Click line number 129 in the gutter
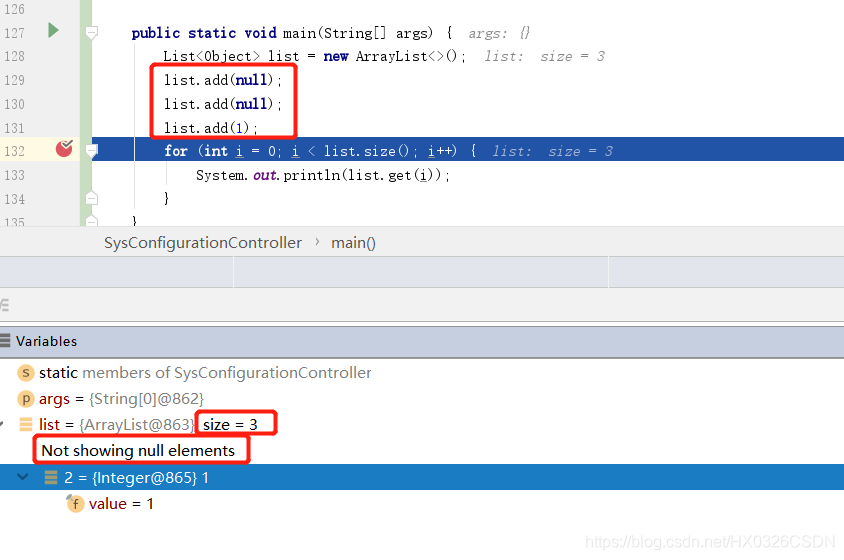The image size is (844, 560). (x=14, y=80)
